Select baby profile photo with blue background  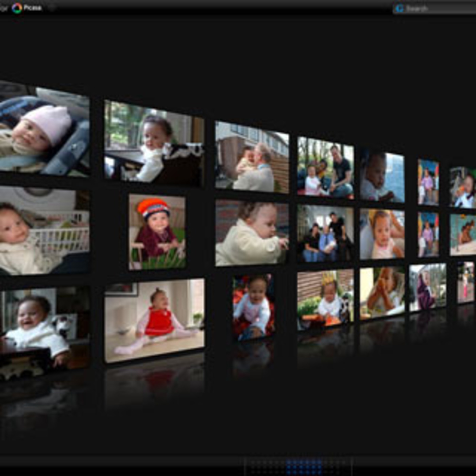[x=382, y=177]
